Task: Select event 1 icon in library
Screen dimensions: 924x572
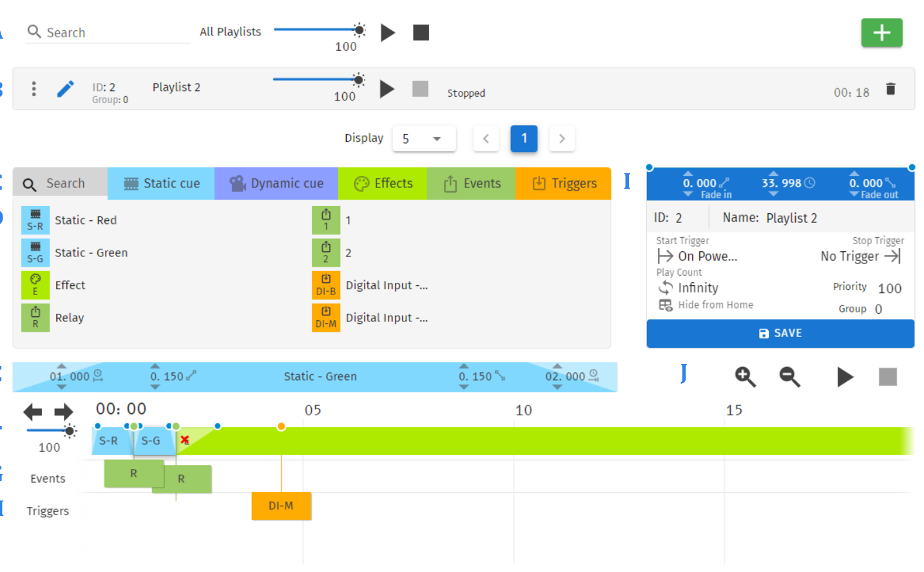Action: click(x=326, y=220)
